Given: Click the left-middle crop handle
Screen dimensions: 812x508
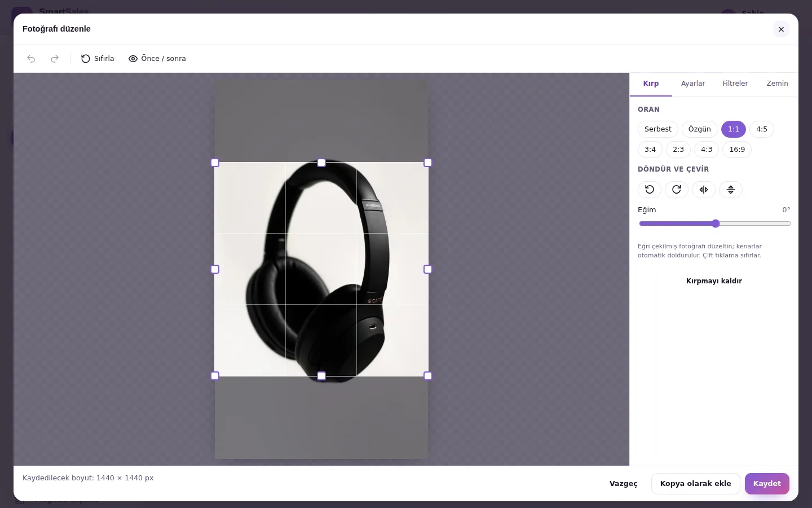Looking at the screenshot, I should (215, 269).
